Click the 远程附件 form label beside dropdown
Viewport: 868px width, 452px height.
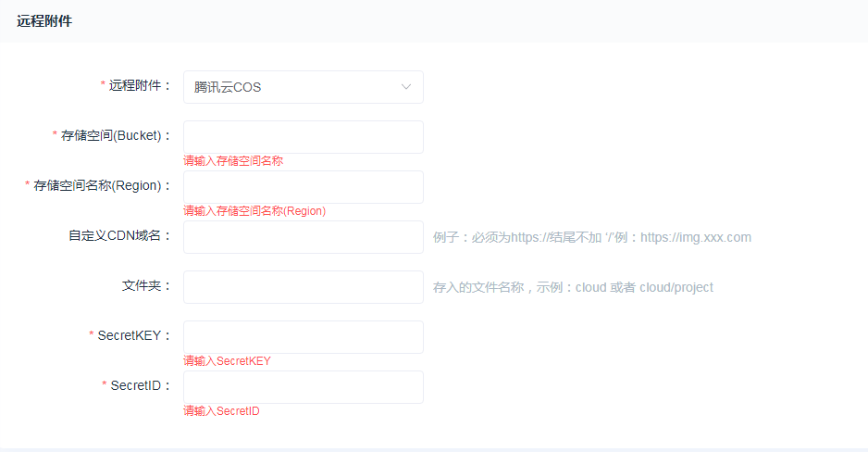click(x=140, y=85)
